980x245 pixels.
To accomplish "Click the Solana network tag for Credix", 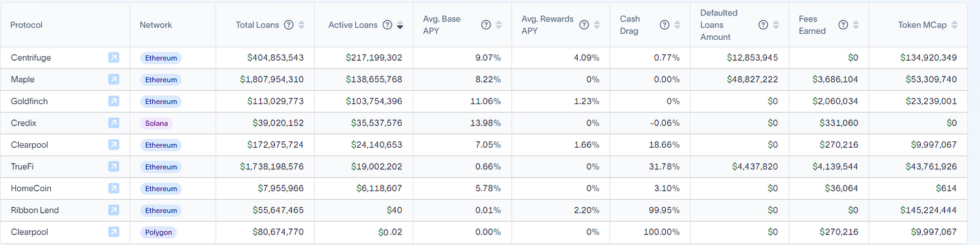I will (156, 123).
